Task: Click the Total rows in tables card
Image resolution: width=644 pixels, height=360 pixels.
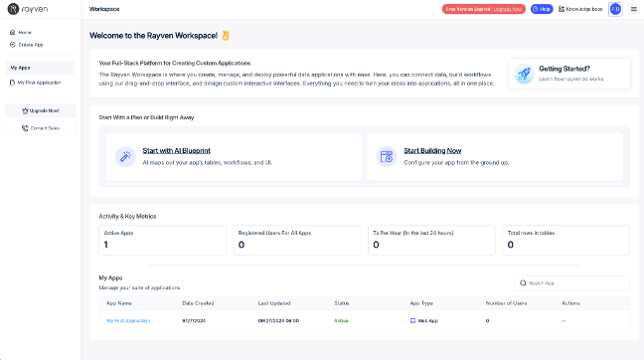Action: (565, 240)
